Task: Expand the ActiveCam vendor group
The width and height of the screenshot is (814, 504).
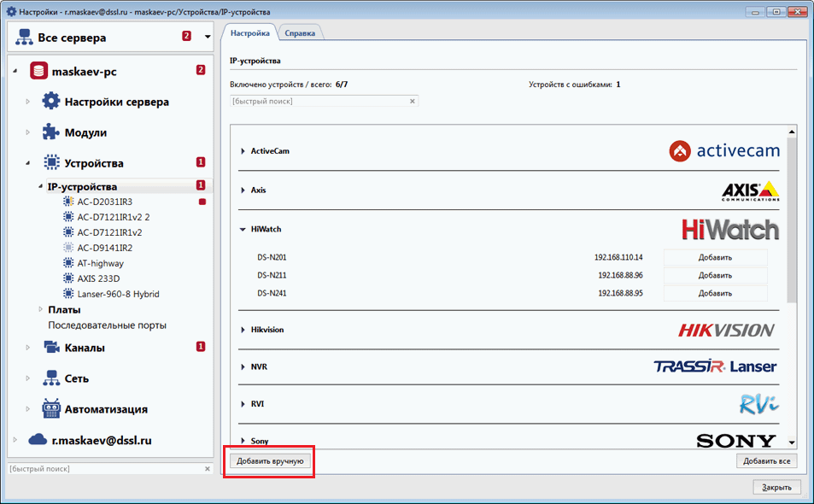Action: [x=243, y=151]
